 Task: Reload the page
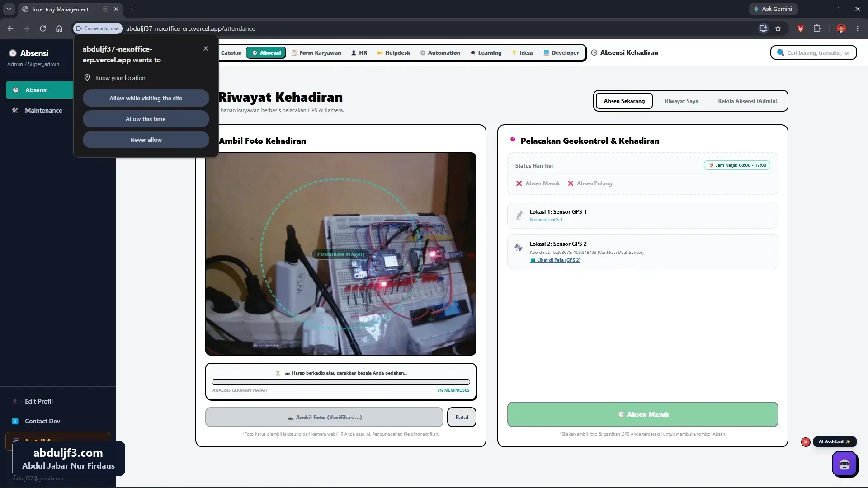coord(43,28)
